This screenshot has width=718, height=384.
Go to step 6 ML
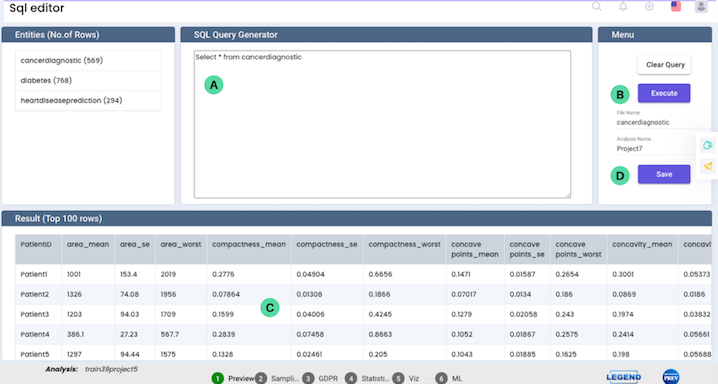[x=449, y=379]
